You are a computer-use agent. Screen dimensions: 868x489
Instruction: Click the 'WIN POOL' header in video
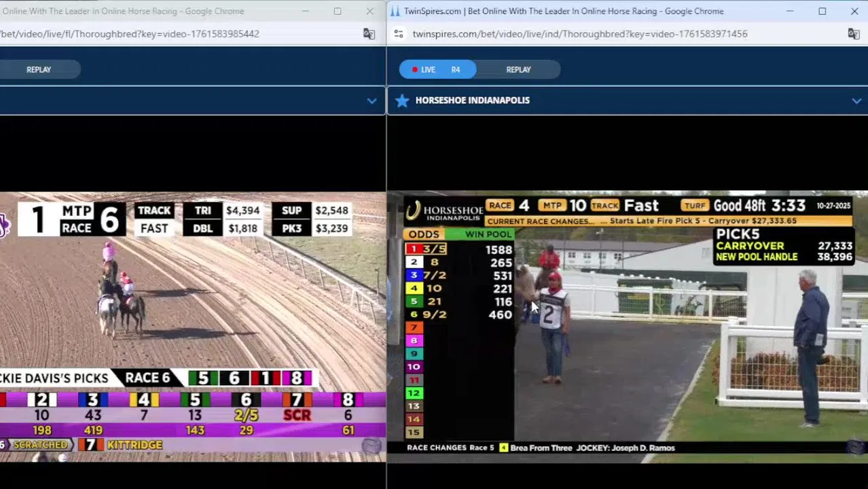coord(488,234)
